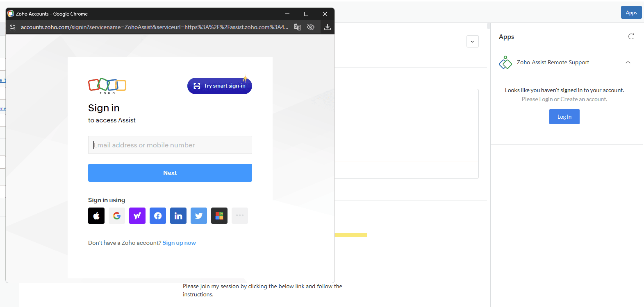The height and width of the screenshot is (307, 644).
Task: Choose Yahoo sign-in icon
Action: [x=137, y=216]
